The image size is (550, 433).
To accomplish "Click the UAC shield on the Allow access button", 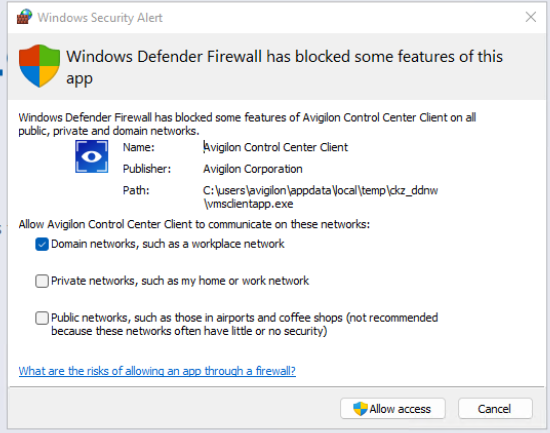I will pyautogui.click(x=360, y=409).
